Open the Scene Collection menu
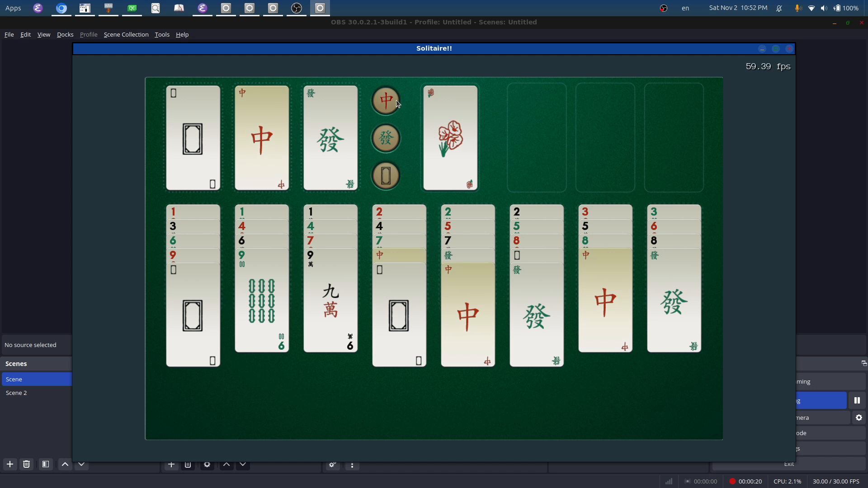Viewport: 868px width, 488px height. pos(126,34)
